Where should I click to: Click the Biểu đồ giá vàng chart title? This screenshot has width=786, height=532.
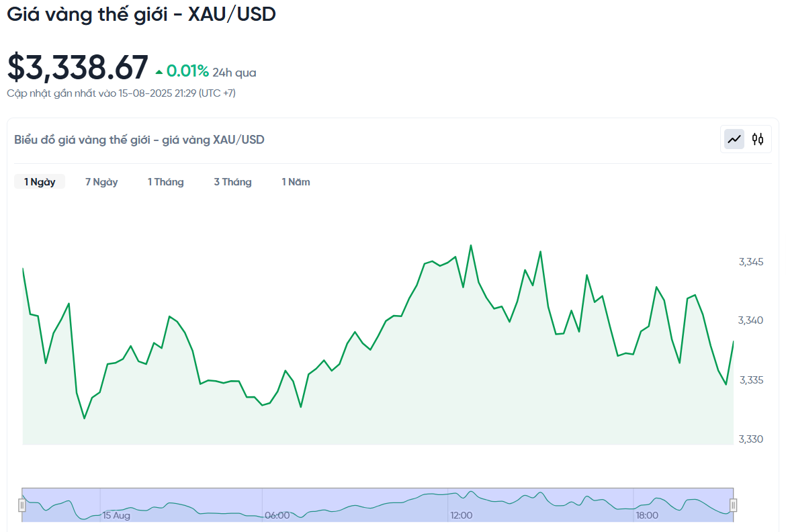pos(139,140)
